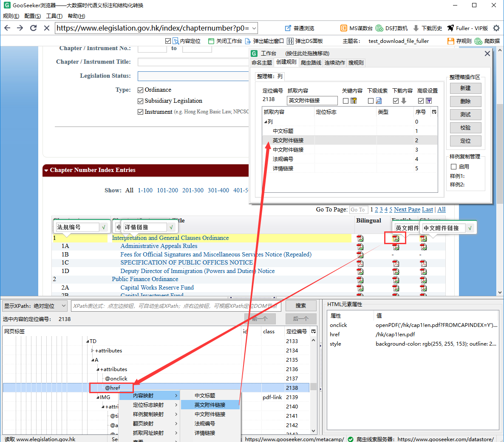
Task: Click the 关键内容 key icon
Action: pos(354,101)
